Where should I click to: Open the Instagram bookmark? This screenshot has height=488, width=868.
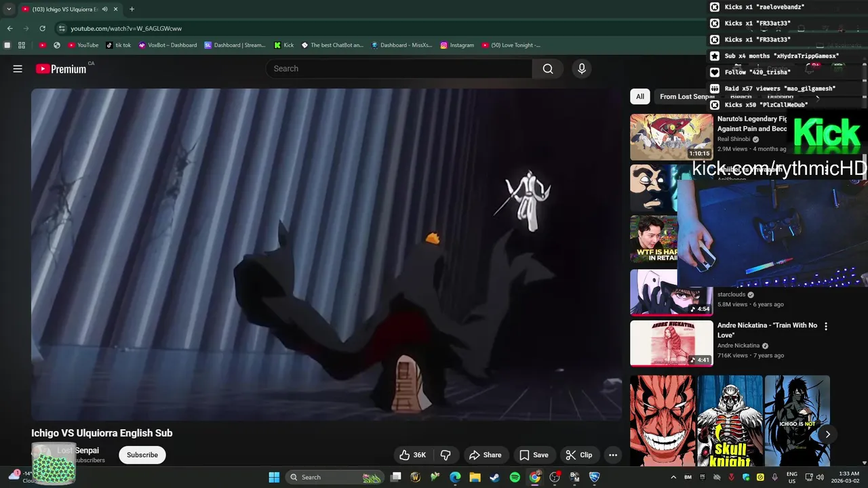tap(457, 45)
